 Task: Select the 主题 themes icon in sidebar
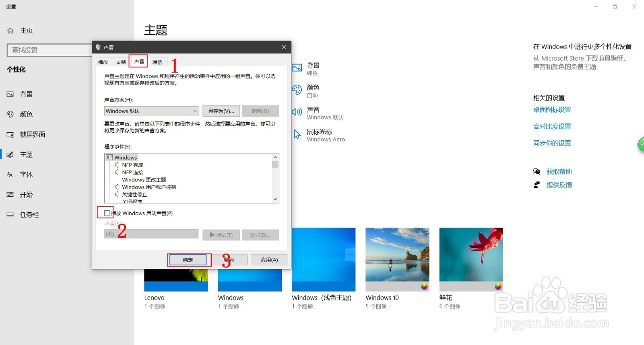(x=10, y=154)
